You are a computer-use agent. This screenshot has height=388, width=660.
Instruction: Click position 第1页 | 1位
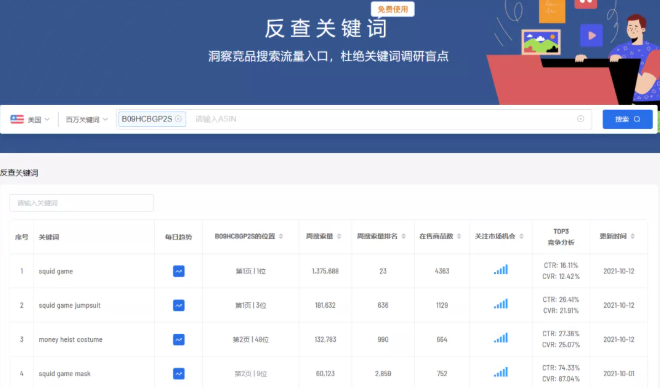(x=251, y=271)
